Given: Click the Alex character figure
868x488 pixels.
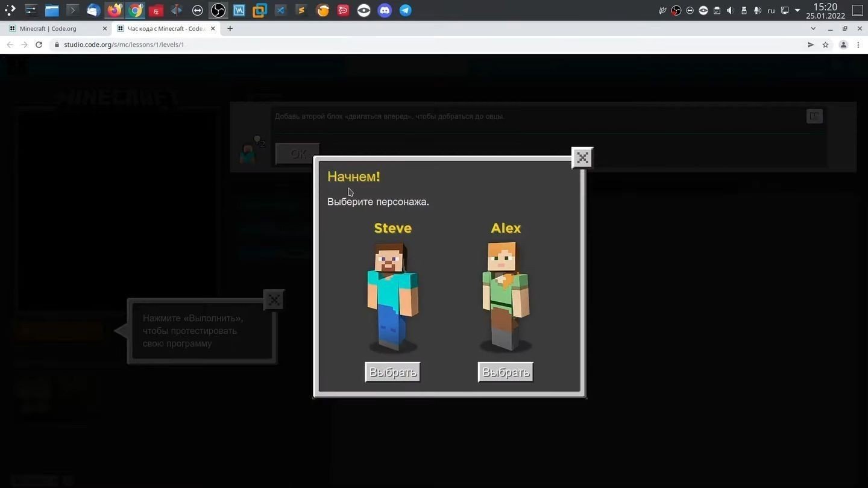Looking at the screenshot, I should pos(505,296).
